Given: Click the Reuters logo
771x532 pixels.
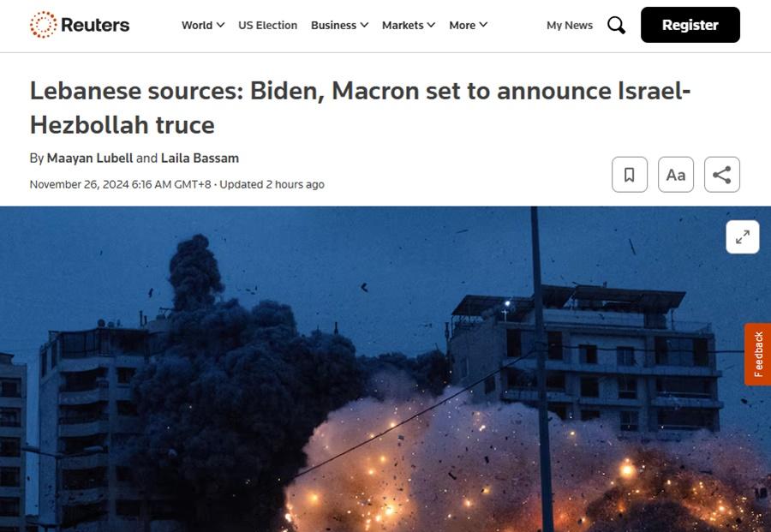Looking at the screenshot, I should [x=80, y=25].
